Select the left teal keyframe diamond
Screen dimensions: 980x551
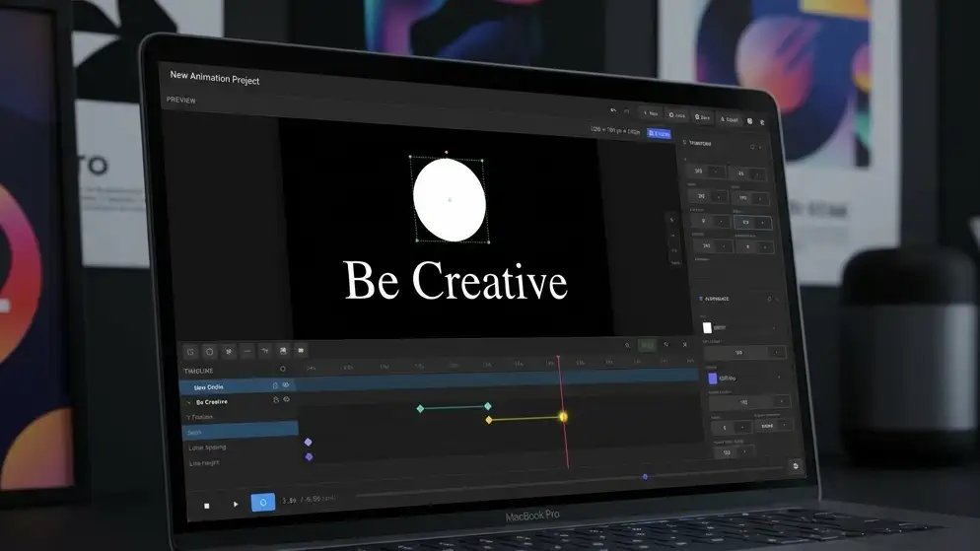pos(421,408)
